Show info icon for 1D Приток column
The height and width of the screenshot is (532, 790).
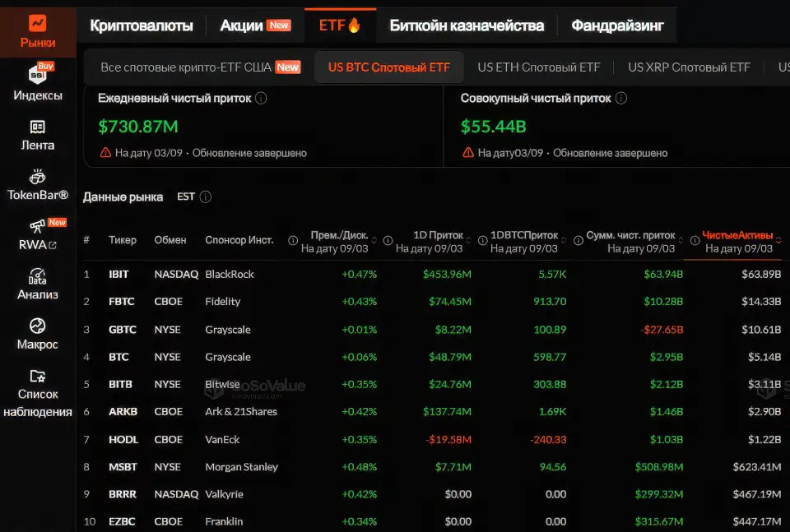[388, 241]
